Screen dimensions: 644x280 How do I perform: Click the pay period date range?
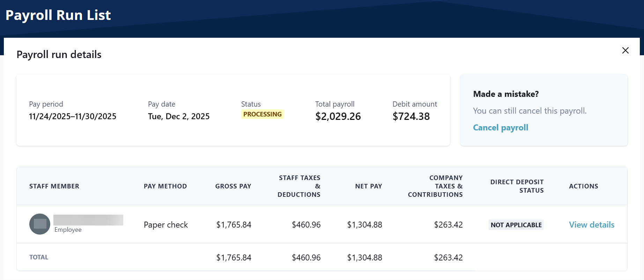(73, 116)
